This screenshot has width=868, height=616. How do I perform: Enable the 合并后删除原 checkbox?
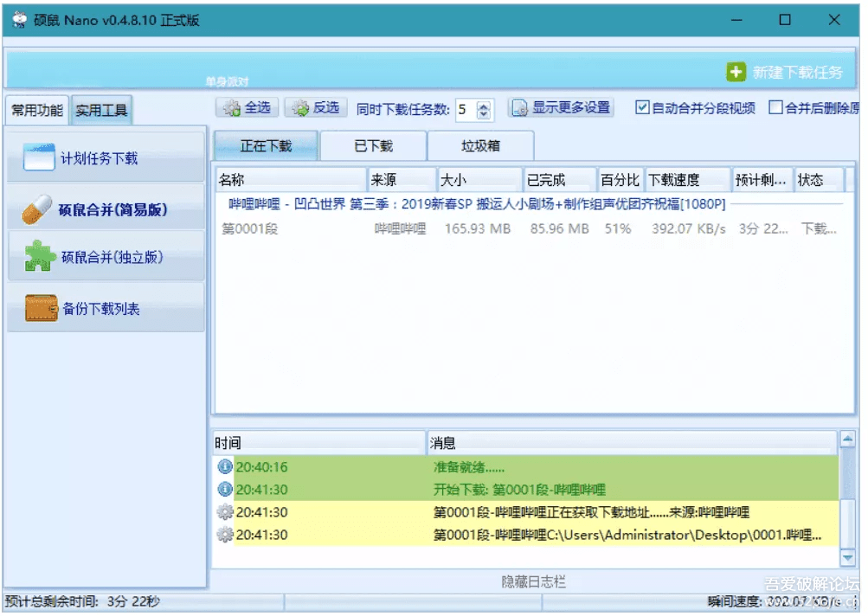coord(775,107)
